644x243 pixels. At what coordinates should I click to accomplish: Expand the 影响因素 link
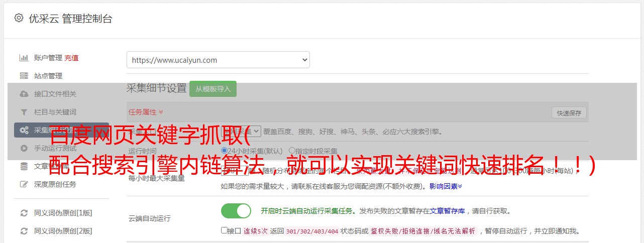point(446,186)
